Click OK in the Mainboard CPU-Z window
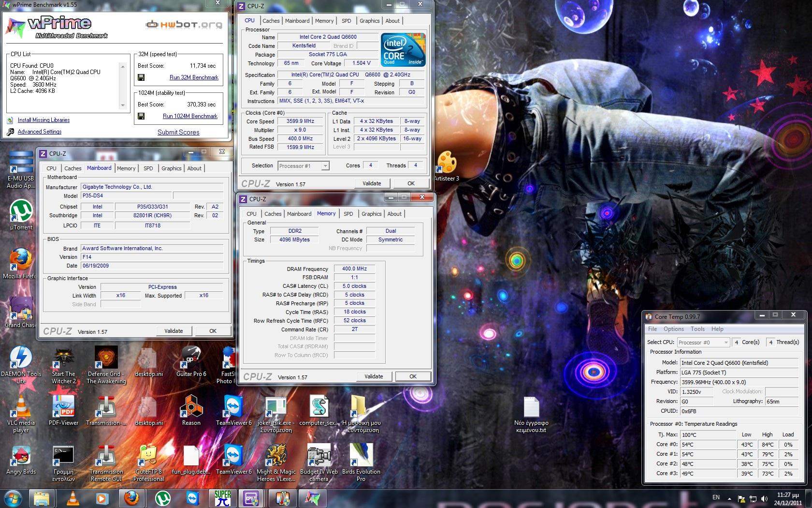 pyautogui.click(x=213, y=331)
